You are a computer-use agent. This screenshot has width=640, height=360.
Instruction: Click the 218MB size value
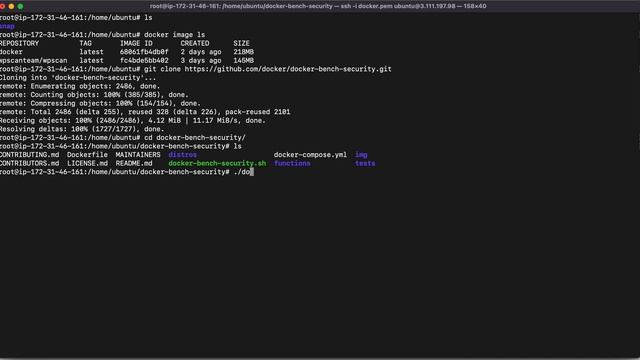pos(243,52)
